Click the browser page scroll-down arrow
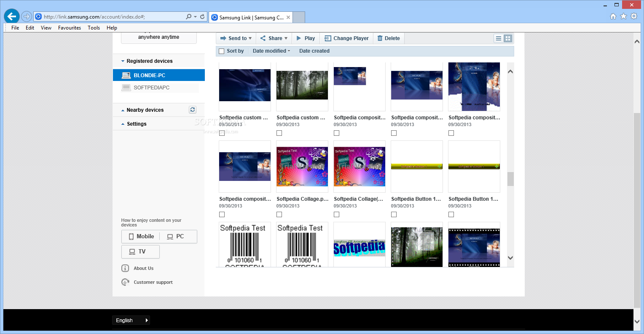Screen dimensions: 644x334 (637, 321)
